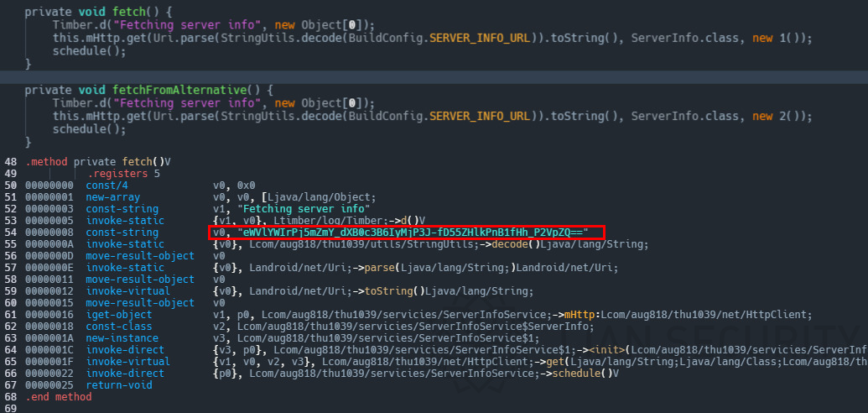Click 'invoke-virtual' on line 65

point(127,362)
